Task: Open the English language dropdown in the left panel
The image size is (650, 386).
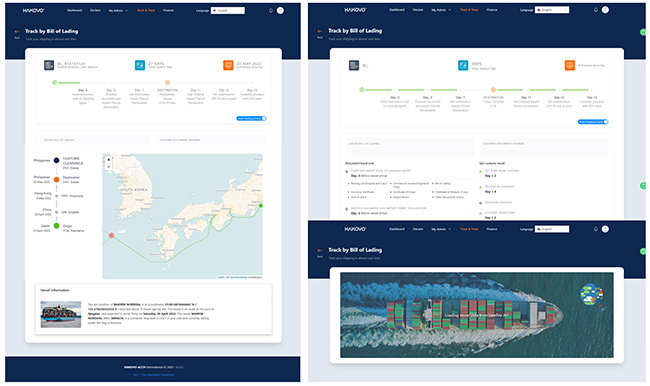Action: 228,10
